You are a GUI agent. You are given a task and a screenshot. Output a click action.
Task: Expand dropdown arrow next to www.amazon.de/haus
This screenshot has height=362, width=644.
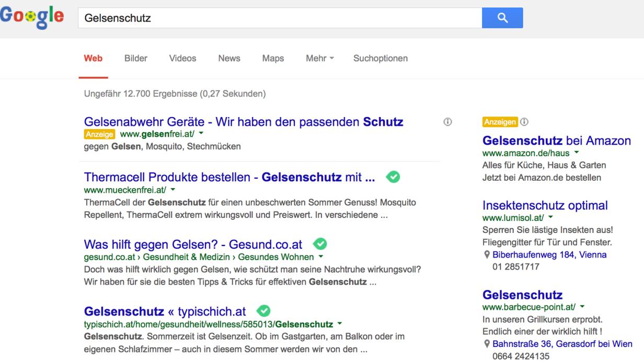pos(577,154)
